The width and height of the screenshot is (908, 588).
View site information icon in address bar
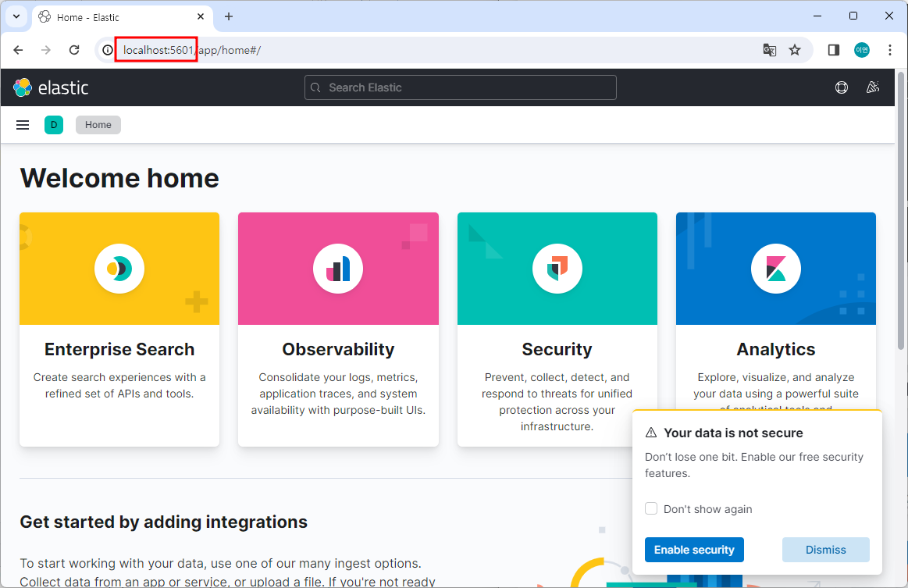[108, 50]
